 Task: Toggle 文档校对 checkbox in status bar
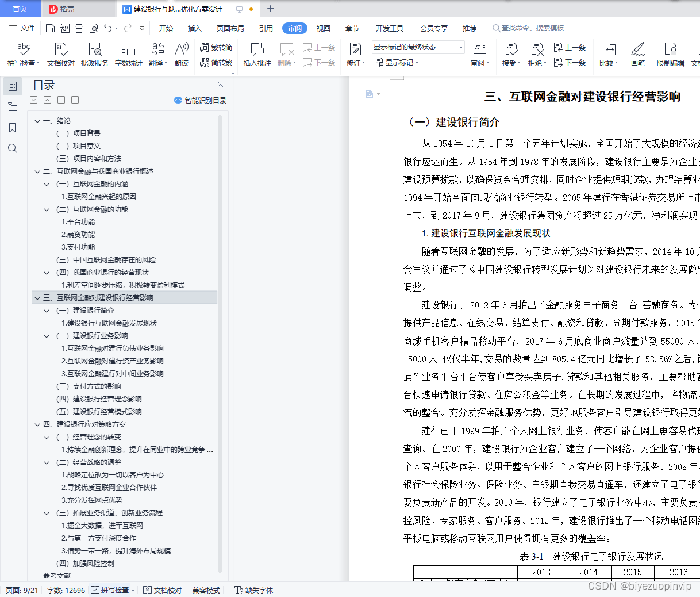[148, 589]
